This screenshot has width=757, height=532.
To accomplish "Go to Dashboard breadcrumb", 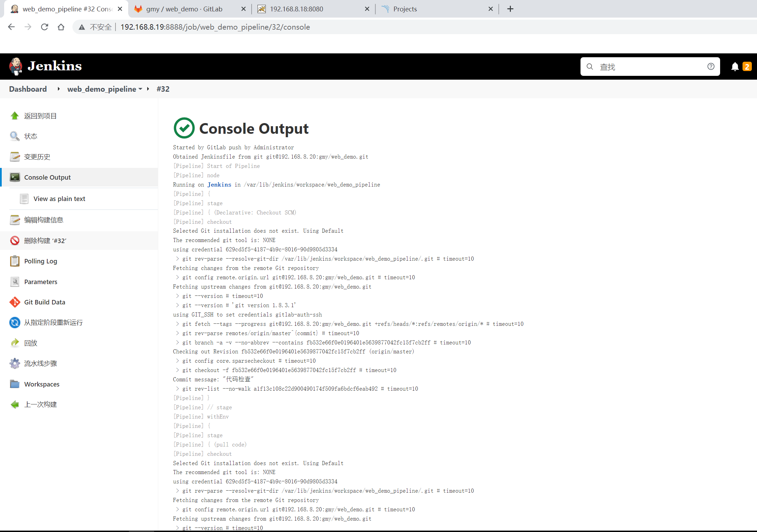I will click(28, 89).
